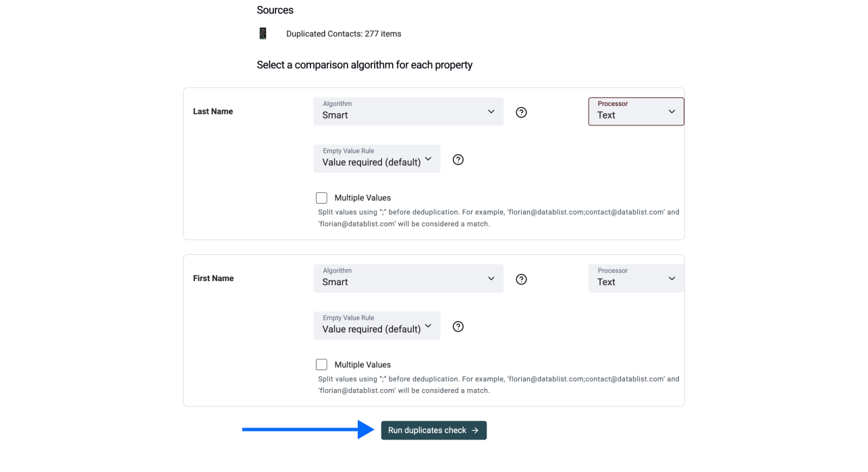Open help icon beside Last Name Algorithm
Viewport: 868px width, 472px height.
tap(521, 113)
